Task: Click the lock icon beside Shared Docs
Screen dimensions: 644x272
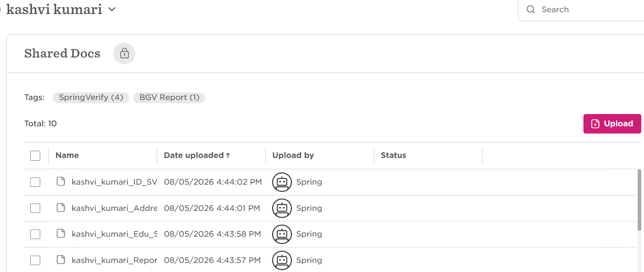Action: coord(124,53)
